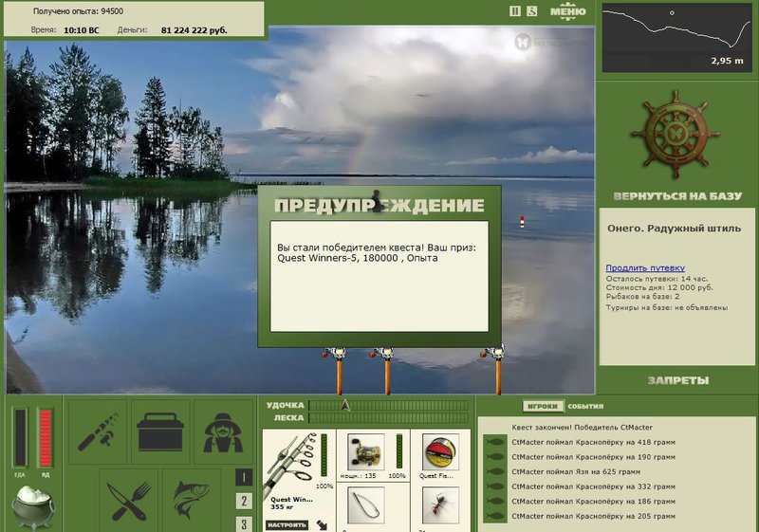Open the fishing rod tackle panel icon
The image size is (759, 532).
pyautogui.click(x=98, y=431)
